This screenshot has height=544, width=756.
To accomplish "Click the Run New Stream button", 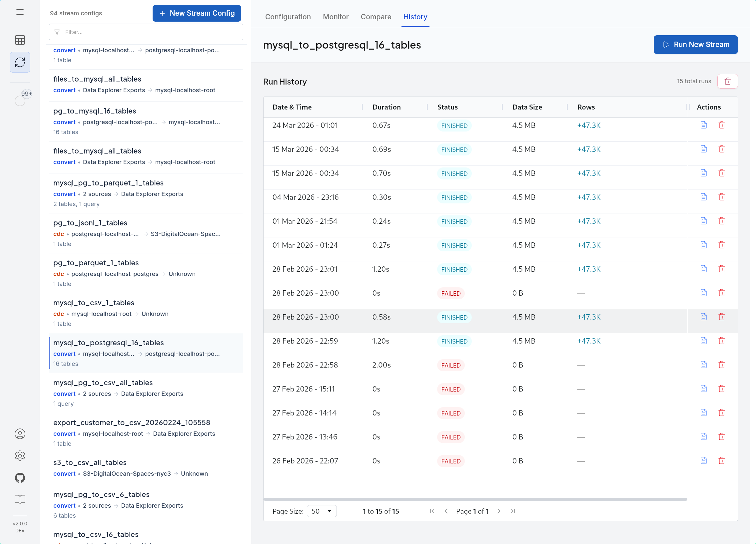I will [696, 45].
